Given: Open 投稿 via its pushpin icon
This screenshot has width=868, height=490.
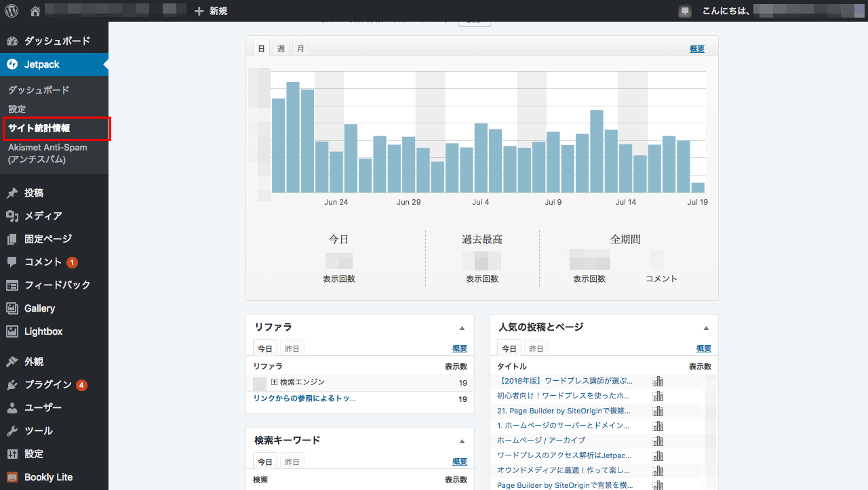Looking at the screenshot, I should (x=12, y=193).
